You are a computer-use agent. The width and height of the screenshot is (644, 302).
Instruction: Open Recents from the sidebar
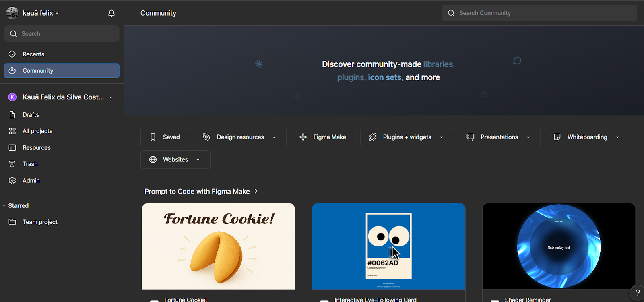click(x=62, y=54)
